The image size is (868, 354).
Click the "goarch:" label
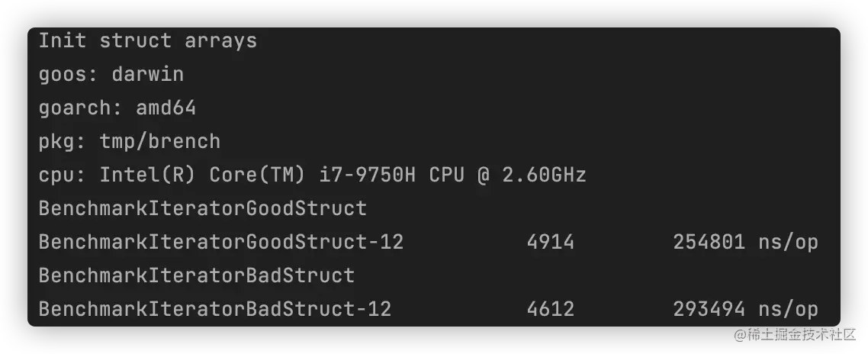81,108
